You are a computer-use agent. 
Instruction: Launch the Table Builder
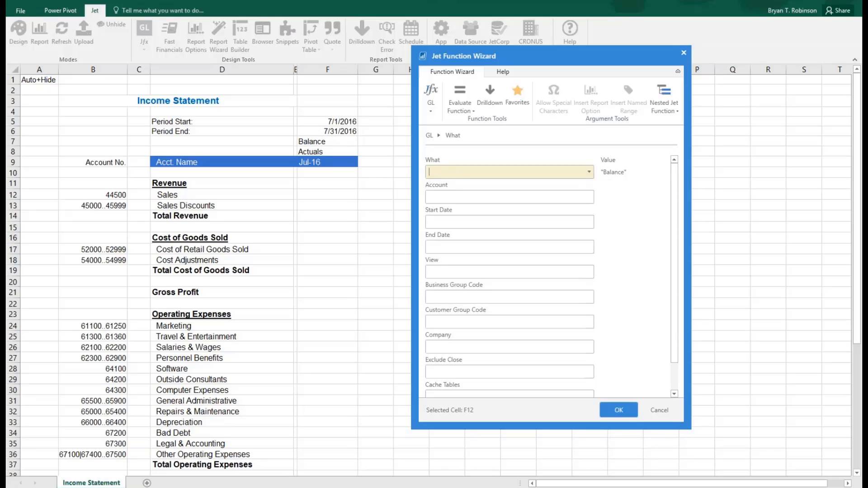(x=240, y=32)
